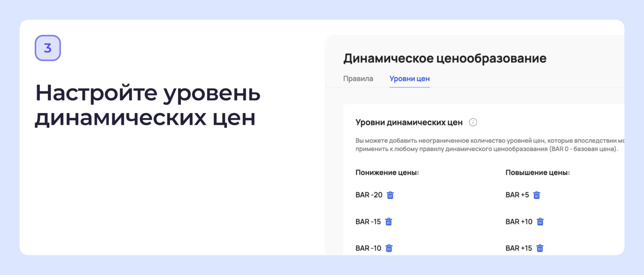Delete the BAR -20 price level
The image size is (644, 275).
[390, 195]
